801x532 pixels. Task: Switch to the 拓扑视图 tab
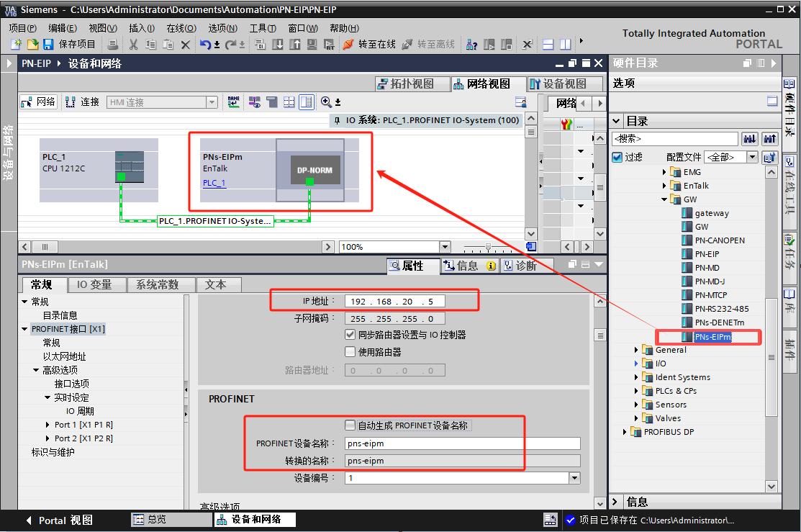[x=411, y=83]
